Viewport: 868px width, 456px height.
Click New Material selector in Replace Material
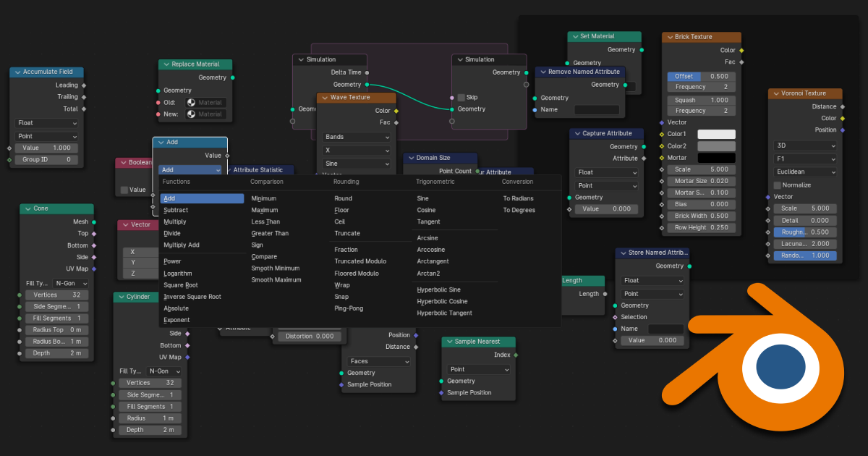(x=205, y=114)
